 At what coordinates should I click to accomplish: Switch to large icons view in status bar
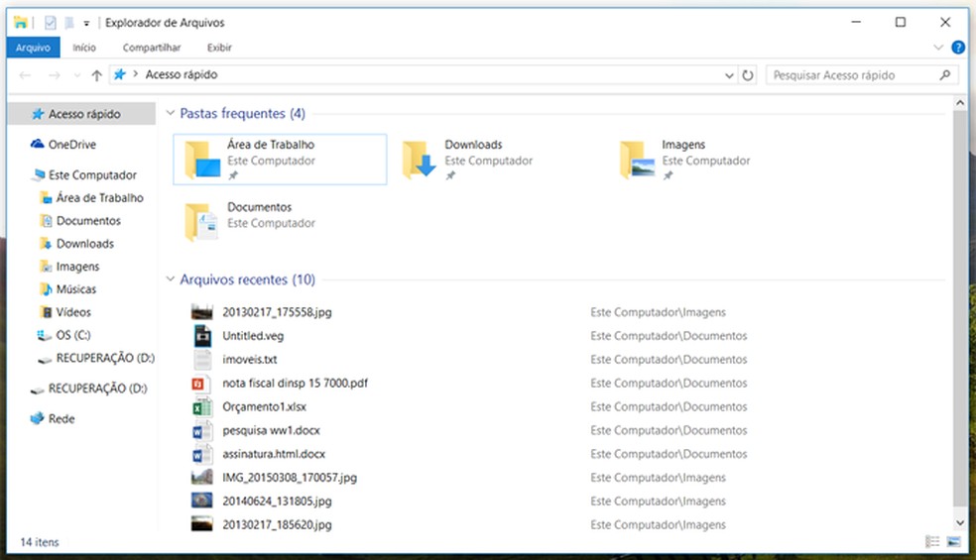click(x=953, y=542)
